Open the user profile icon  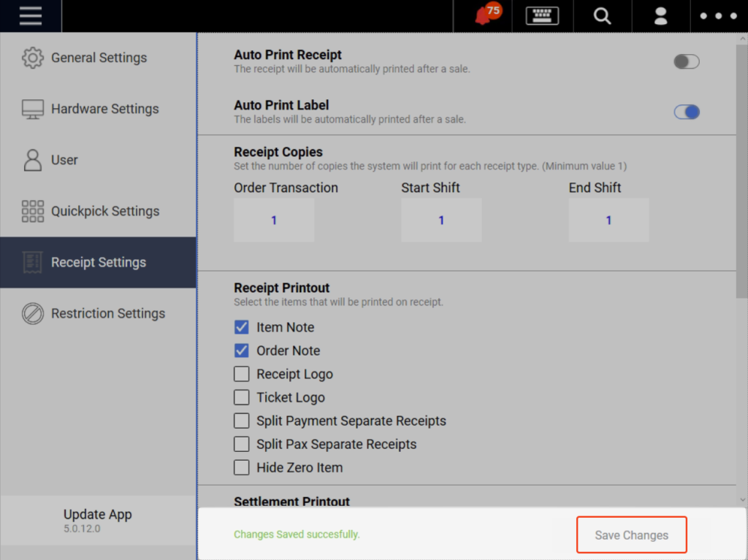point(660,16)
